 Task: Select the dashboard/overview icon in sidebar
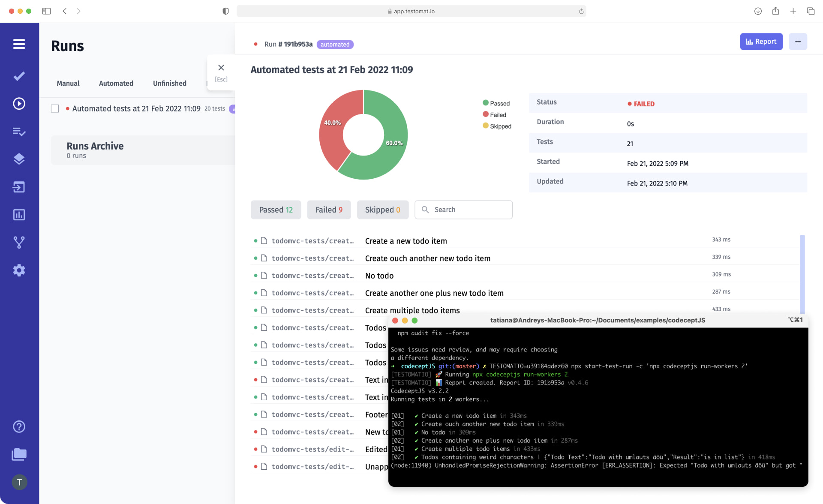coord(19,214)
